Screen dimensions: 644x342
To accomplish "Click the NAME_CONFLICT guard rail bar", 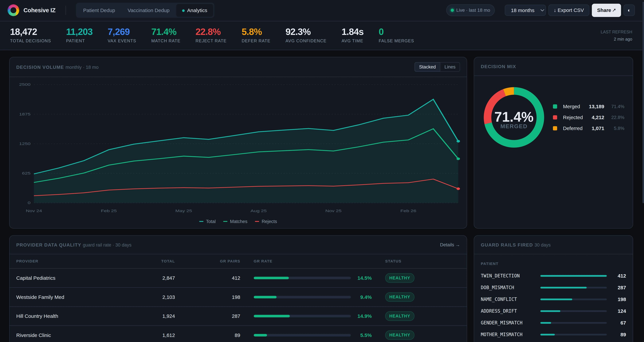I will click(x=573, y=299).
